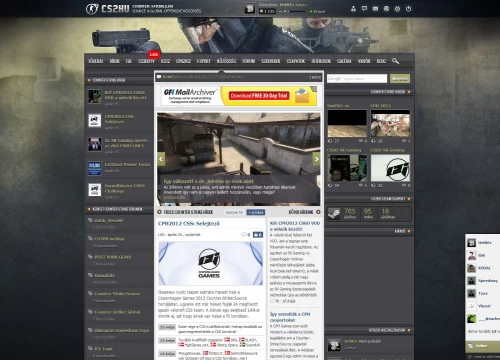Viewport: 500px width, 360px height.
Task: Click the Google search input field
Action: (x=357, y=79)
